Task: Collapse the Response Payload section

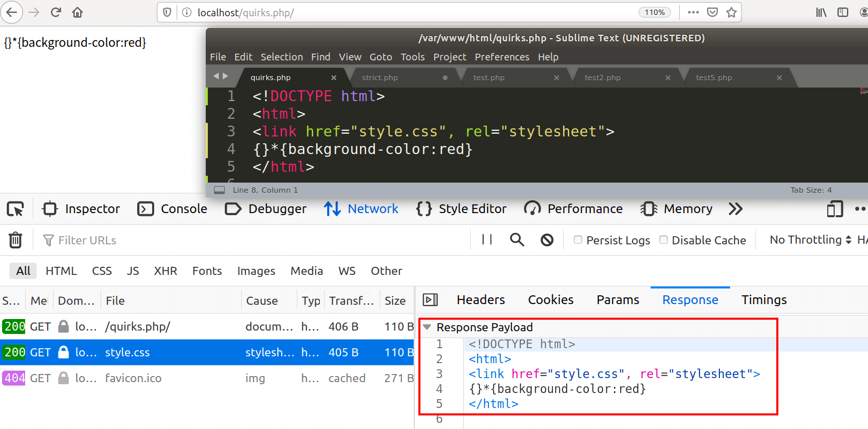Action: 427,327
